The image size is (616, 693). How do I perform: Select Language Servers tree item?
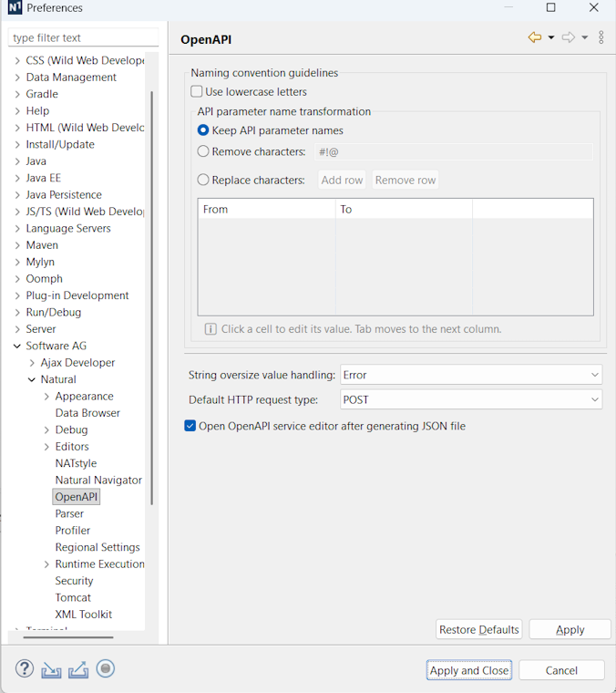[68, 229]
